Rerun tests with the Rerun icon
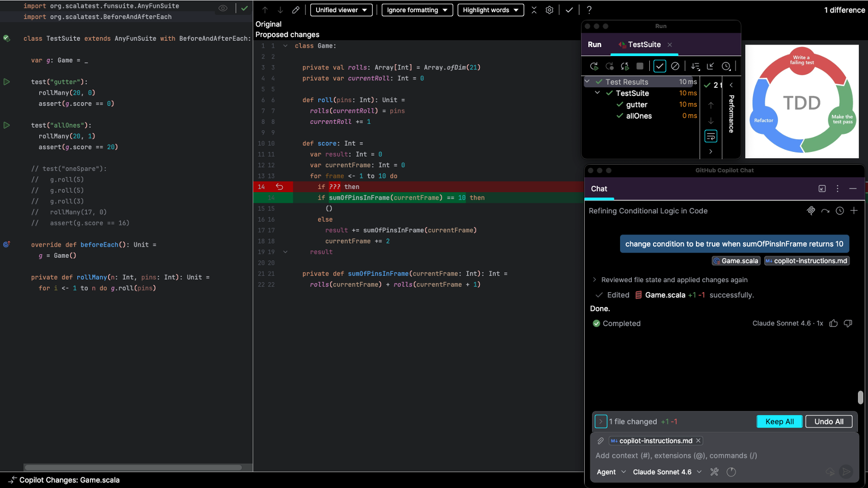Viewport: 868px width, 488px height. (594, 66)
